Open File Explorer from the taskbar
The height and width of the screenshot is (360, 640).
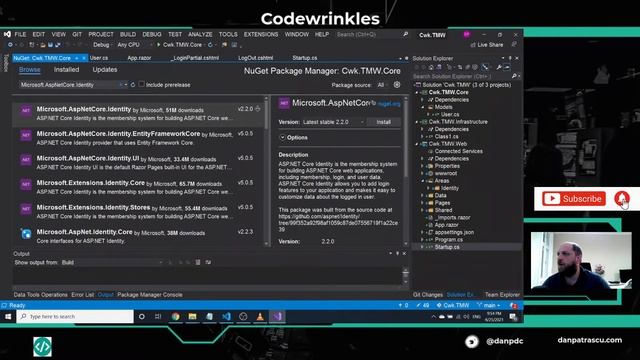(192, 316)
